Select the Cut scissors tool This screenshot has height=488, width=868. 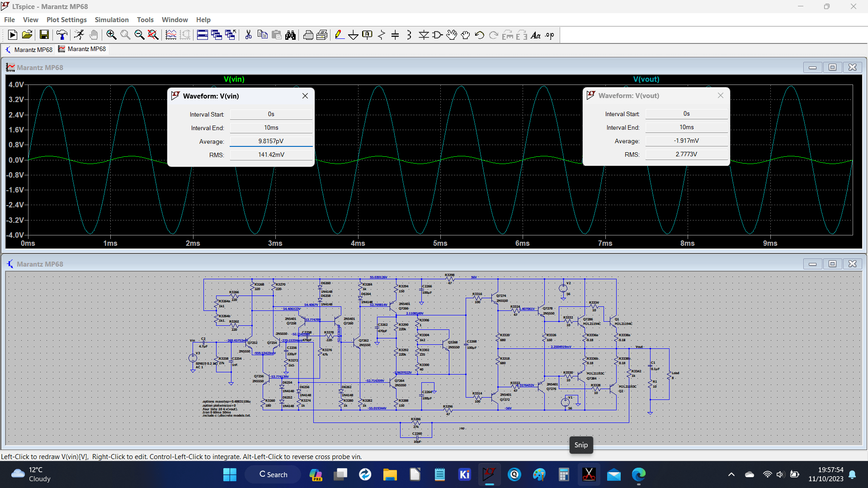pos(248,35)
